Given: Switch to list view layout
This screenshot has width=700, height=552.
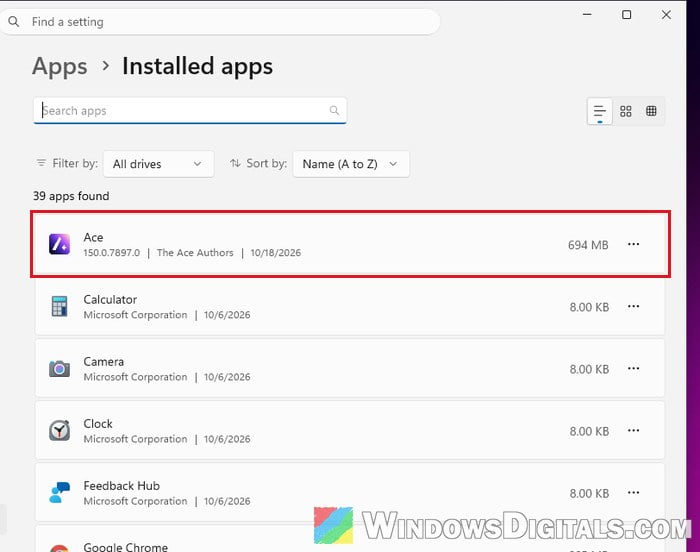Looking at the screenshot, I should click(x=600, y=111).
